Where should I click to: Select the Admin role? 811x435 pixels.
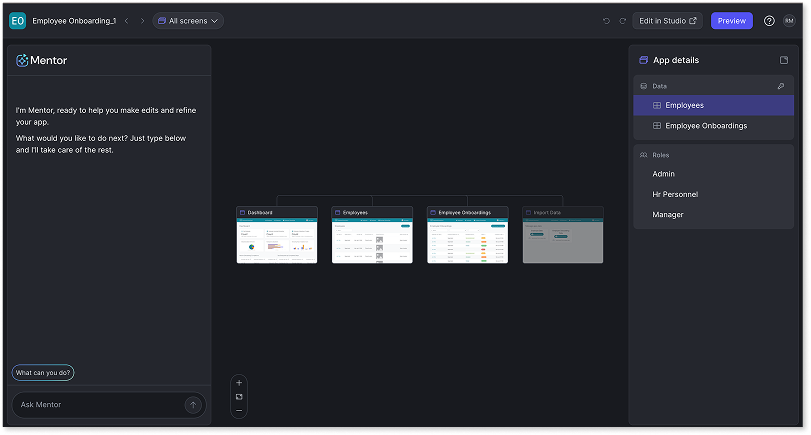(663, 174)
